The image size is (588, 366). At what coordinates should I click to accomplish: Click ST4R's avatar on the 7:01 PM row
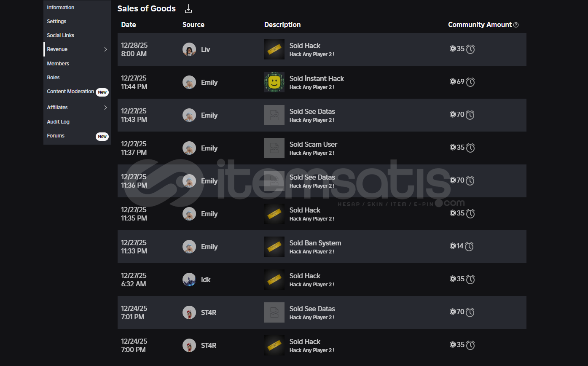click(x=189, y=312)
